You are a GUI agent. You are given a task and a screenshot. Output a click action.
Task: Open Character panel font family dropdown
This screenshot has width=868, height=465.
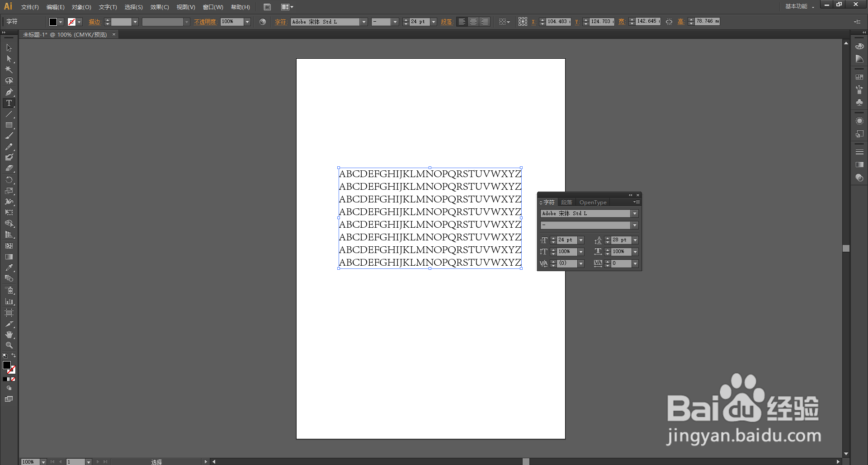(x=635, y=213)
